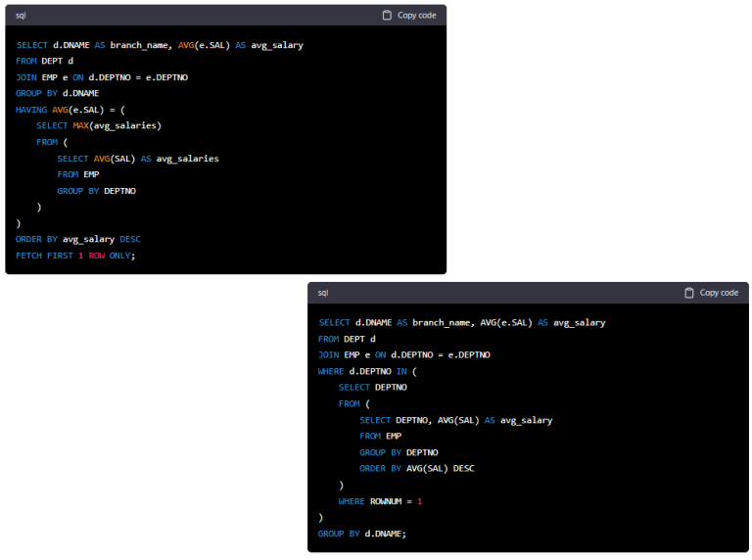Click 'FETCH FIRST 1 ROW ONLY;' line
The image size is (752, 560).
[x=75, y=256]
